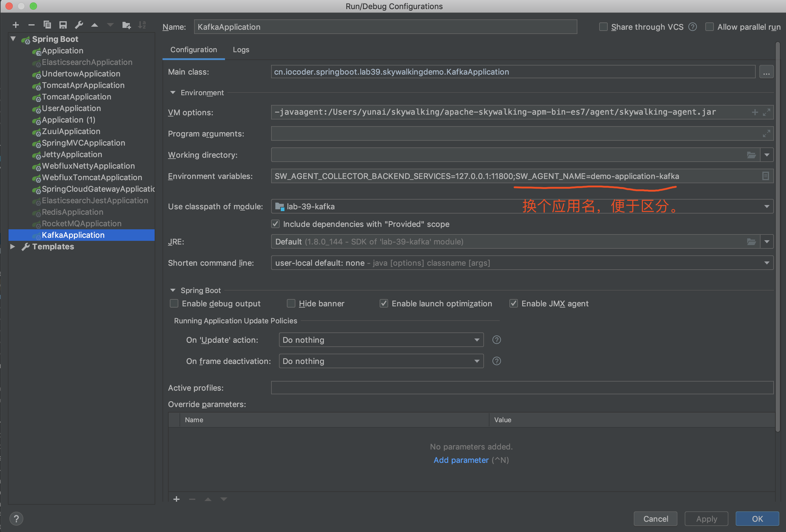Click the Edit Templates wrench icon
Screen dimensions: 786x532
(x=79, y=25)
